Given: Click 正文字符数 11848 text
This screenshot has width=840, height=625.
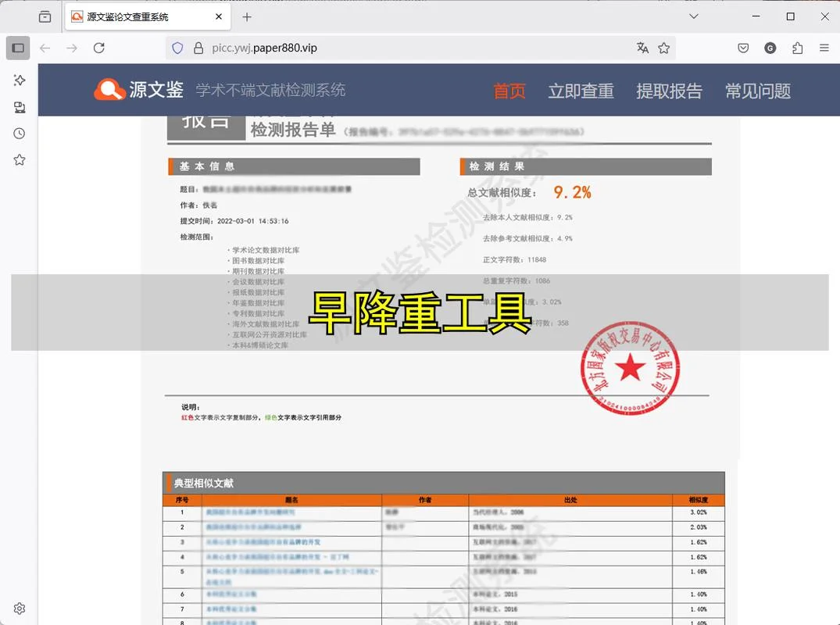Looking at the screenshot, I should point(514,259).
